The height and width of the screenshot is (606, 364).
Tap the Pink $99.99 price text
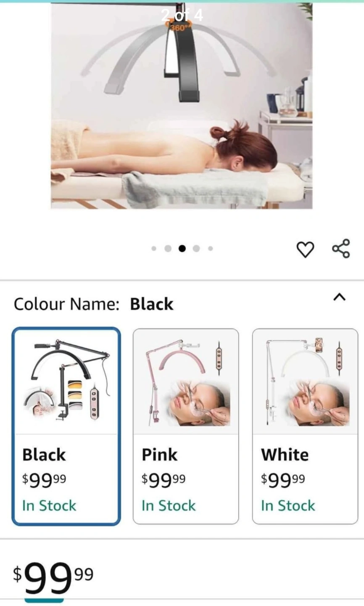pyautogui.click(x=164, y=479)
